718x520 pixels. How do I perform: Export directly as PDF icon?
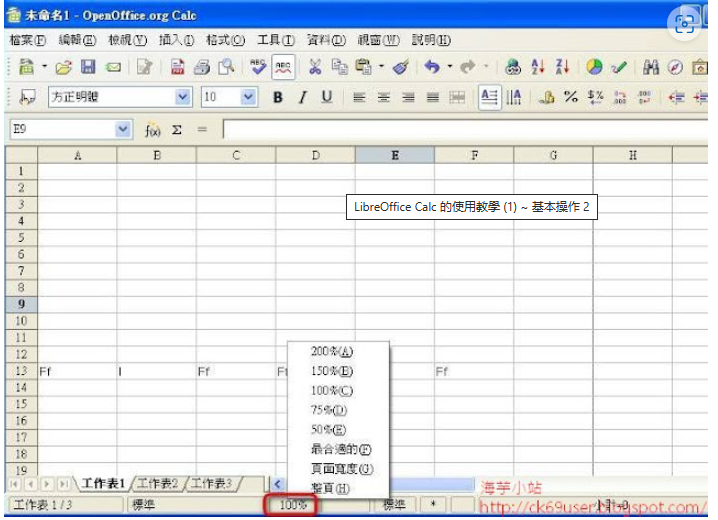pyautogui.click(x=177, y=67)
